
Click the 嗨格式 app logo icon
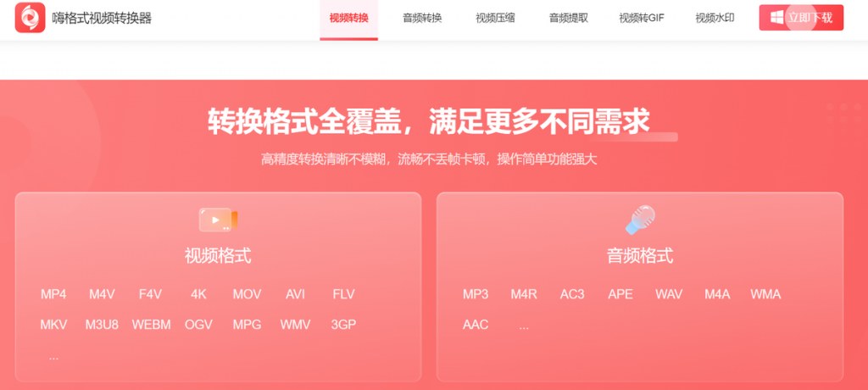(30, 18)
